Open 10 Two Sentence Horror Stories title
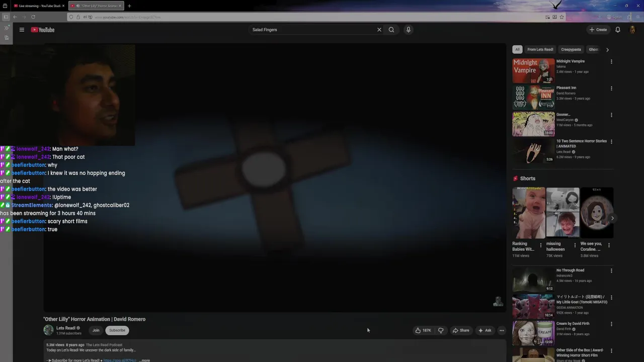 pos(582,144)
